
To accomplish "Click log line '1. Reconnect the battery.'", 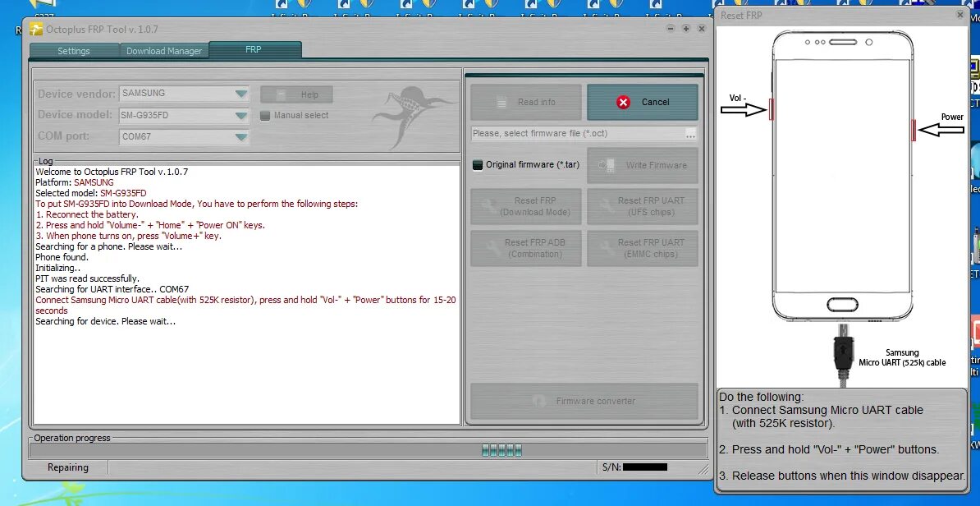I will pyautogui.click(x=87, y=214).
